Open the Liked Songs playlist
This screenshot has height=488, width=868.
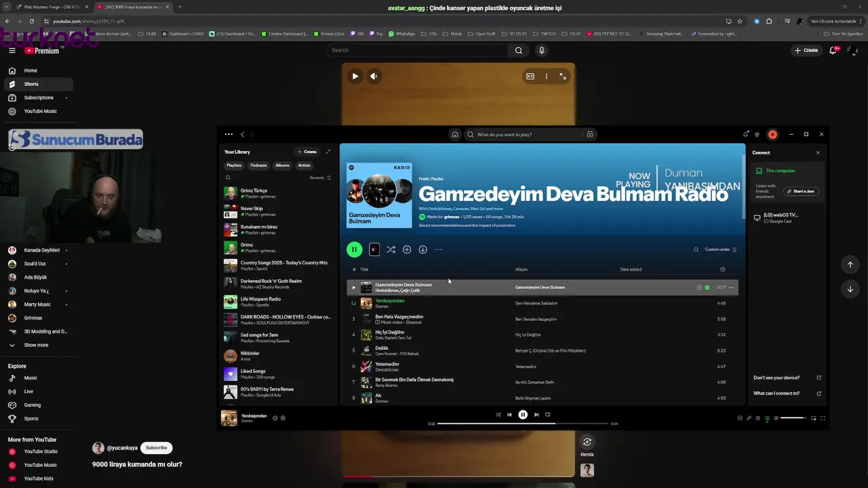coord(278,373)
